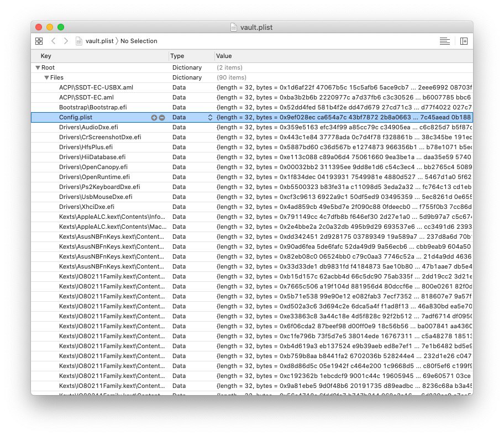Click the (2 items) value of Root
This screenshot has height=436, width=504.
[x=229, y=67]
